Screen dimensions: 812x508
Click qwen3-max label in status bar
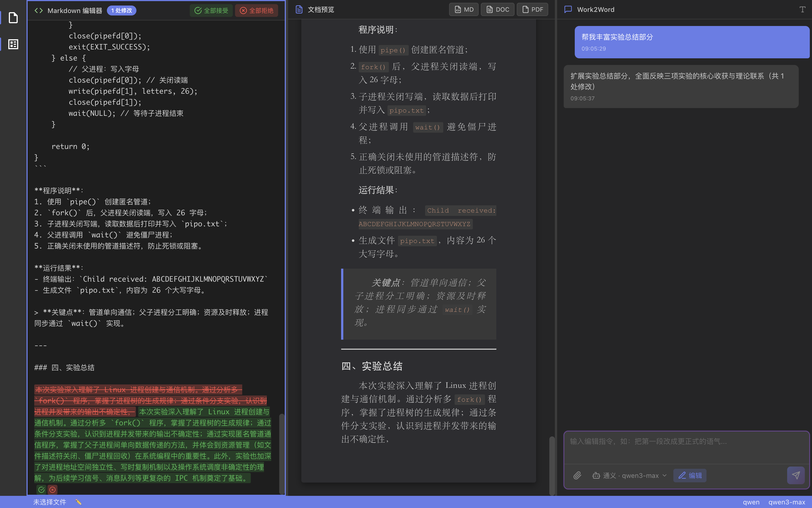[x=787, y=502]
